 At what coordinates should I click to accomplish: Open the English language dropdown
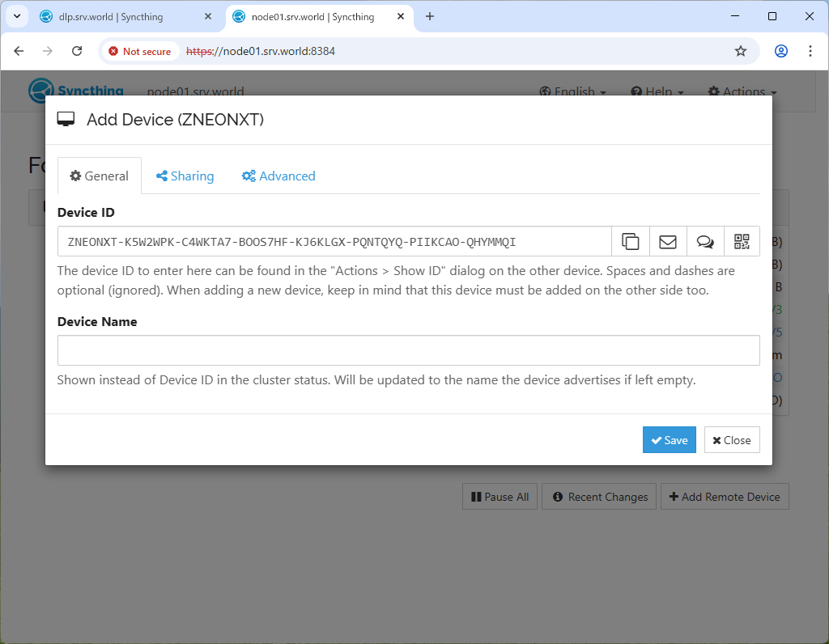point(572,92)
